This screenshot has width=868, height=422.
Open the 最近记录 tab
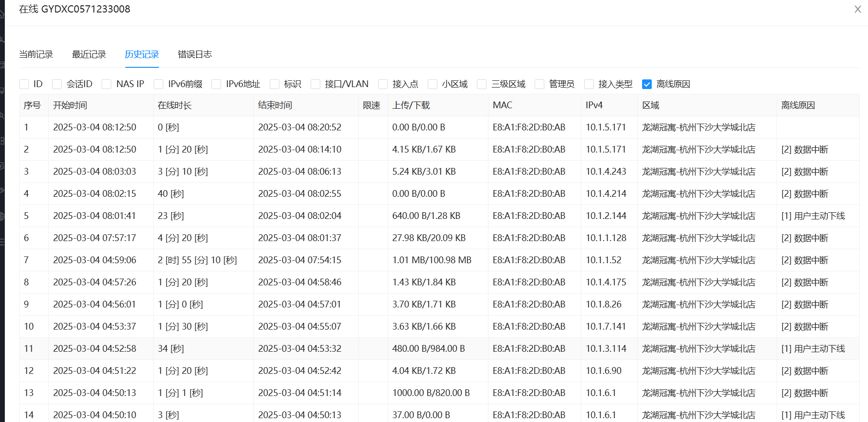(x=89, y=54)
